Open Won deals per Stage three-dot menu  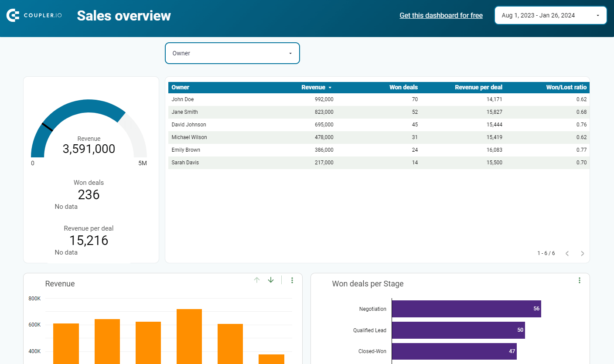tap(579, 280)
